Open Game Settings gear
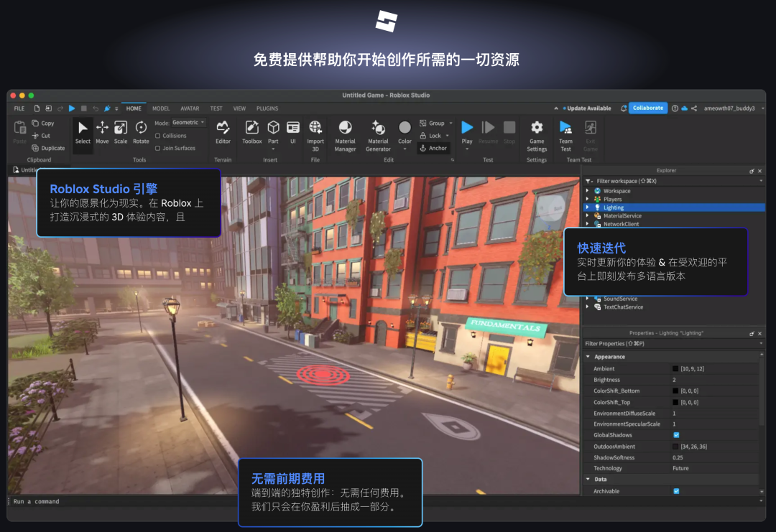Image resolution: width=776 pixels, height=532 pixels. (x=537, y=128)
